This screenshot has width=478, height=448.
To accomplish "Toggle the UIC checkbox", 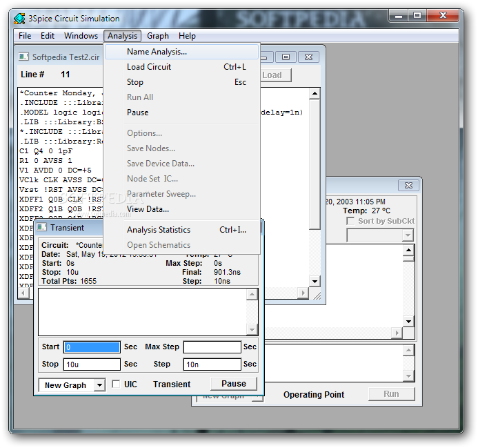I will click(x=116, y=384).
